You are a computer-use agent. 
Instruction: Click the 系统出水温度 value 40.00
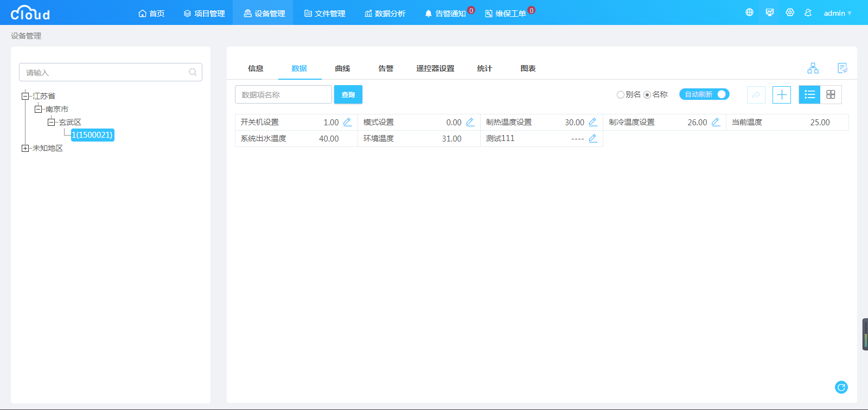point(329,139)
